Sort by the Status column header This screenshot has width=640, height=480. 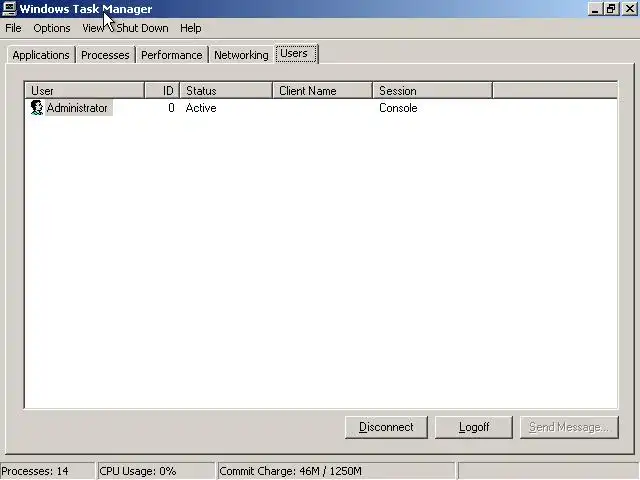[x=226, y=91]
